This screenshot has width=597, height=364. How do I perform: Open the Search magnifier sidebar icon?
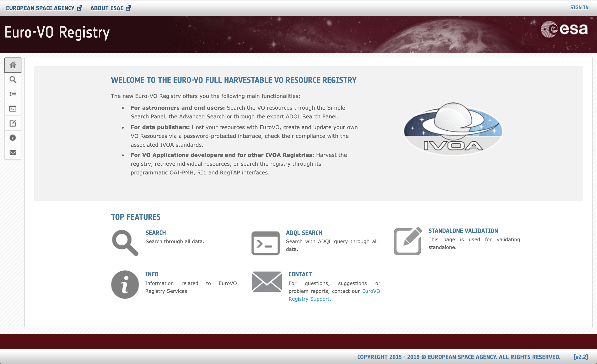(13, 80)
